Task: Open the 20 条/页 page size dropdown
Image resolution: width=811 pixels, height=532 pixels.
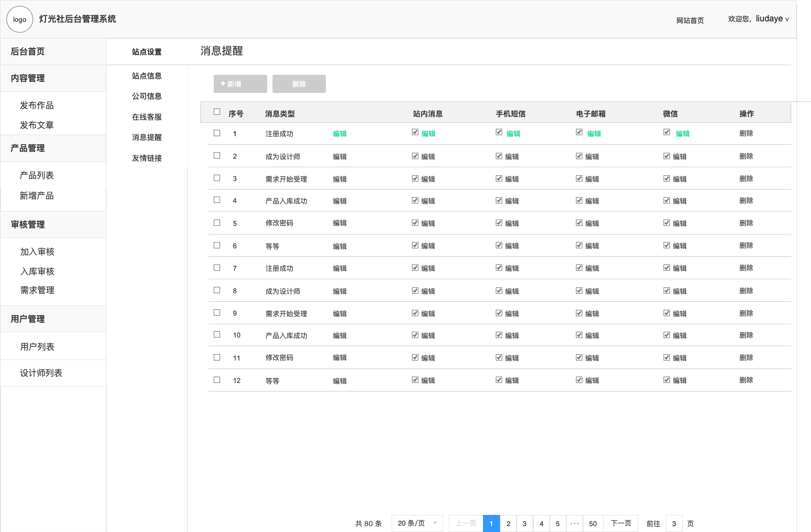Action: pos(417,523)
